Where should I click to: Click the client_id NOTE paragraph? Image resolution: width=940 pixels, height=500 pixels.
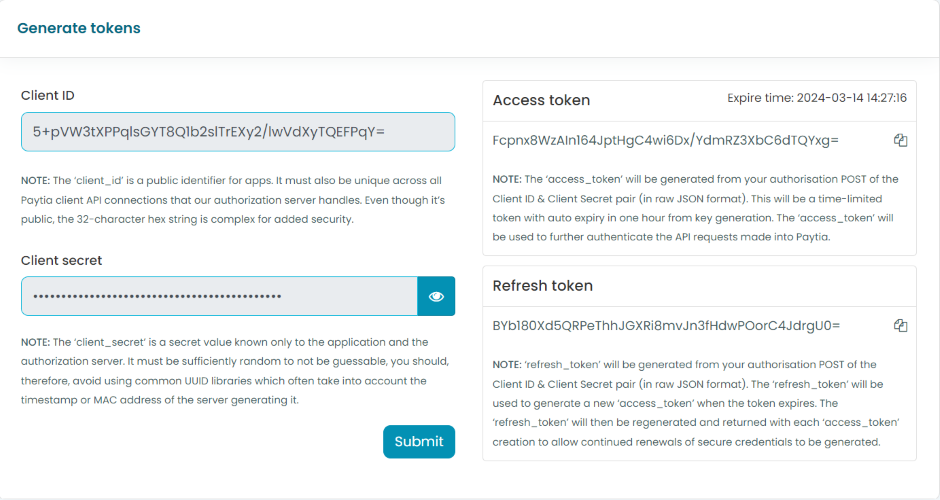(233, 200)
